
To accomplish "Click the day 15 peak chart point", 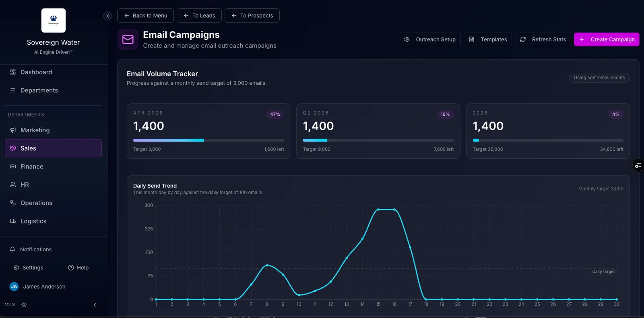I will (x=378, y=209).
